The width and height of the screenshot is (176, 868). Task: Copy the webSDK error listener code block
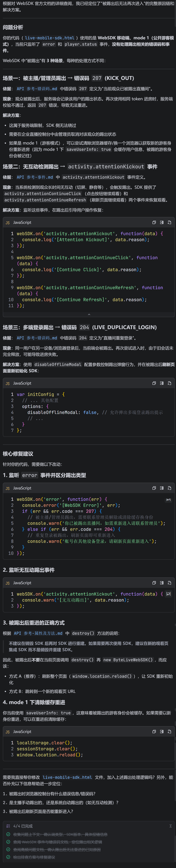point(154,488)
